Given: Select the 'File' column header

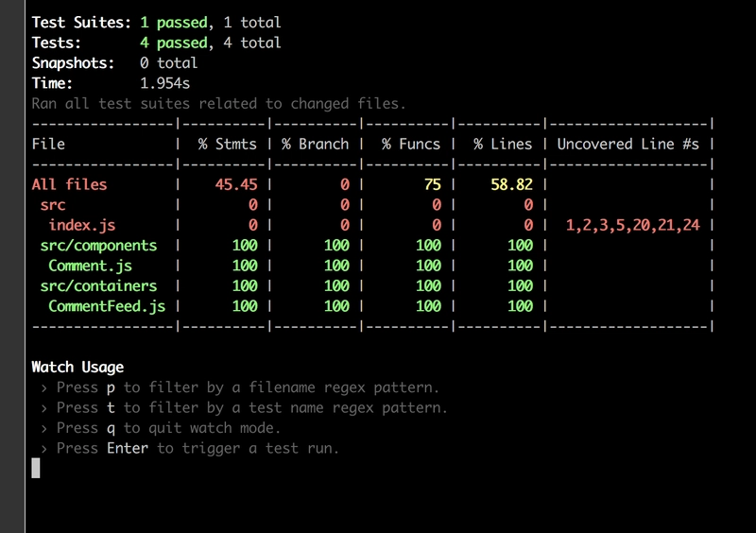Looking at the screenshot, I should (48, 144).
